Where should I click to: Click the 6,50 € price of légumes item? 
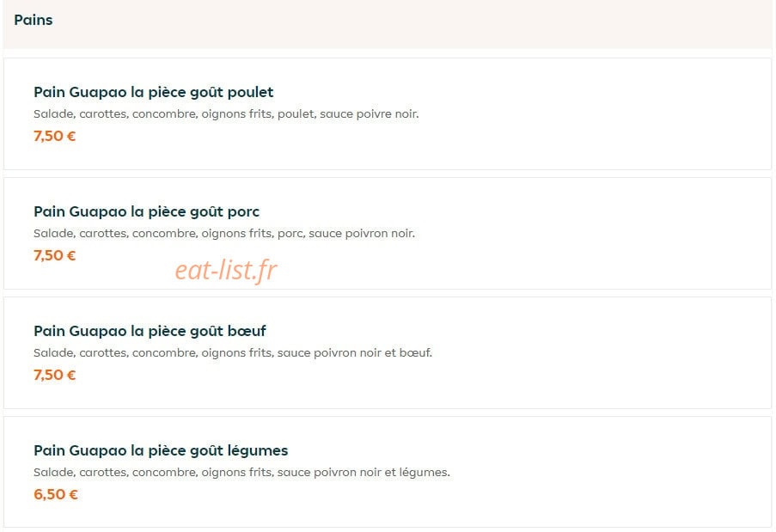pos(55,494)
